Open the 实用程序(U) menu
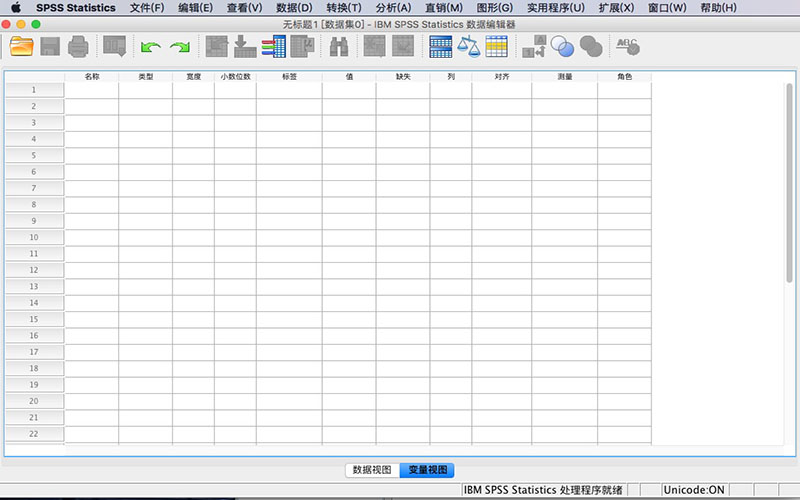This screenshot has height=500, width=800. [x=556, y=8]
